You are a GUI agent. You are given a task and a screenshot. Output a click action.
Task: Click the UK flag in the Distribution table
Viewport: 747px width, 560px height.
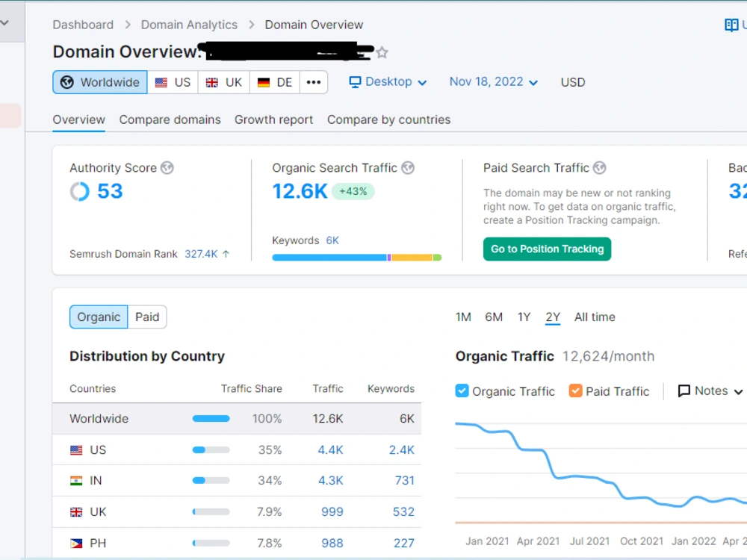tap(76, 512)
